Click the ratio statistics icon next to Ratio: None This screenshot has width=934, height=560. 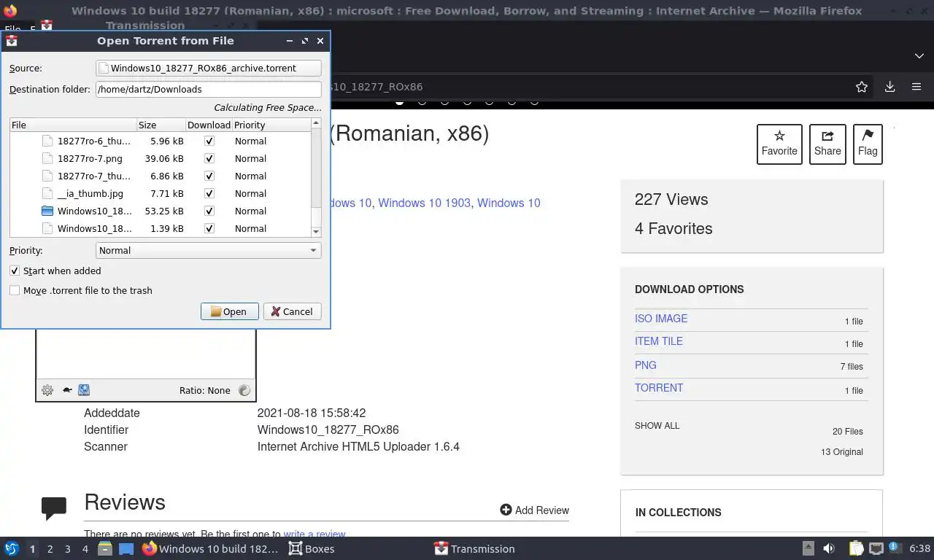pyautogui.click(x=244, y=390)
